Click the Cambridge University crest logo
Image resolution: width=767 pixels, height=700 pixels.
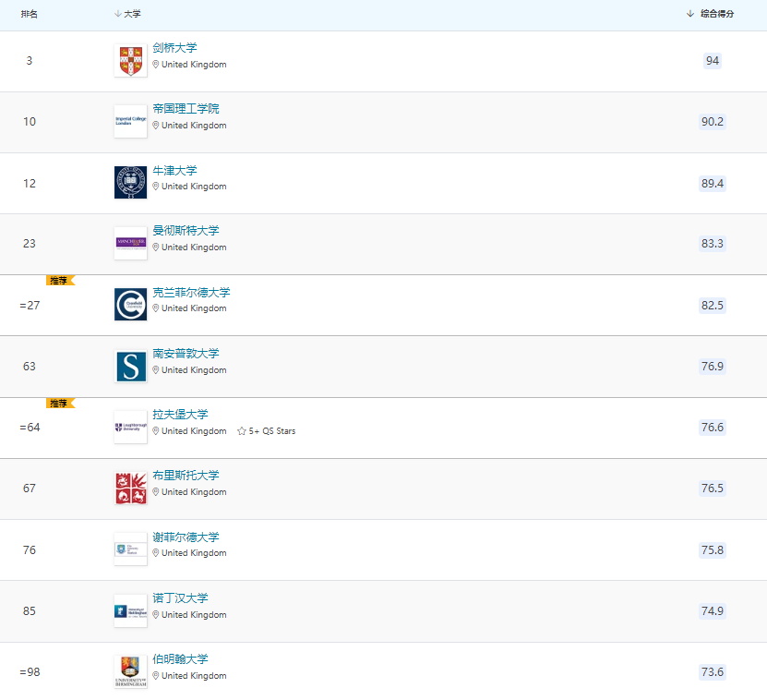click(130, 61)
